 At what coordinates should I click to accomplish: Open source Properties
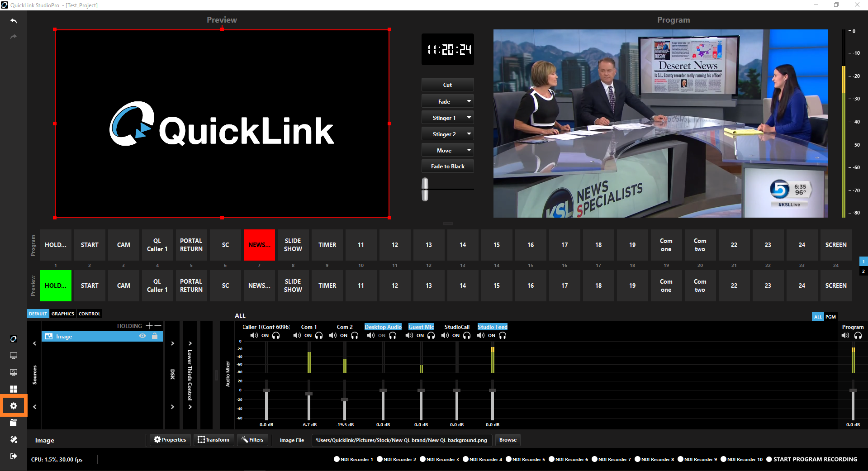[x=170, y=440]
